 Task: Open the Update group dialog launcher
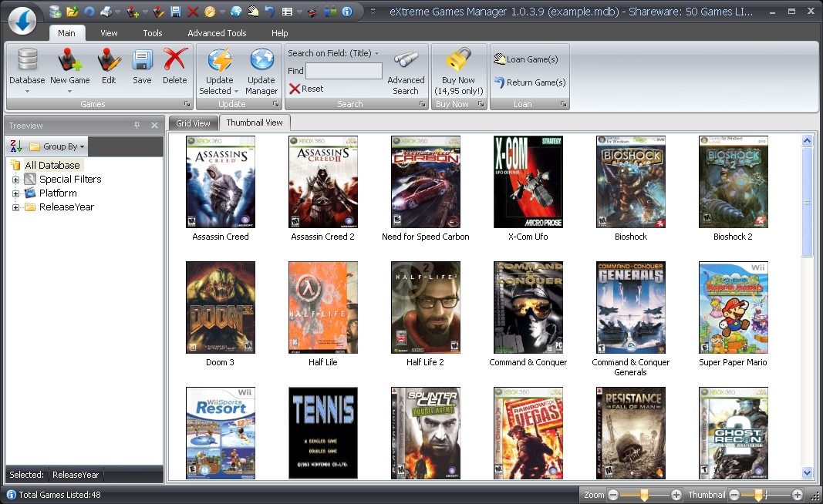point(275,104)
